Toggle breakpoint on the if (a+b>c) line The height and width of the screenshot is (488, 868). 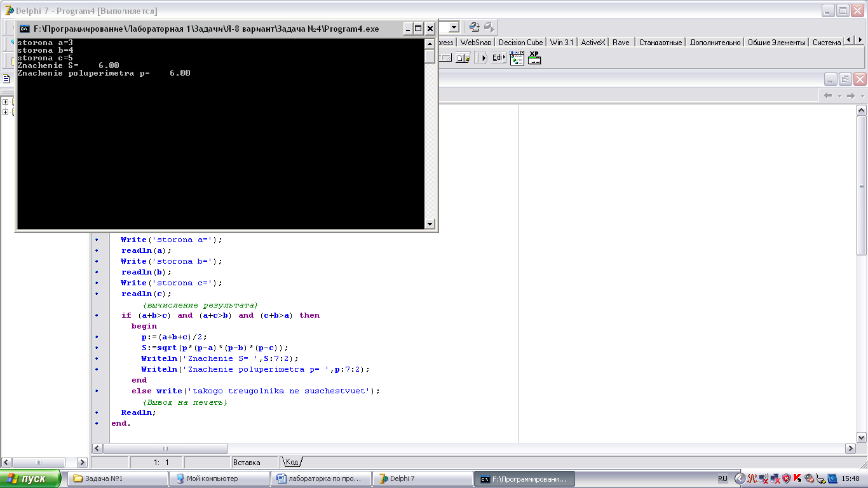pyautogui.click(x=97, y=315)
